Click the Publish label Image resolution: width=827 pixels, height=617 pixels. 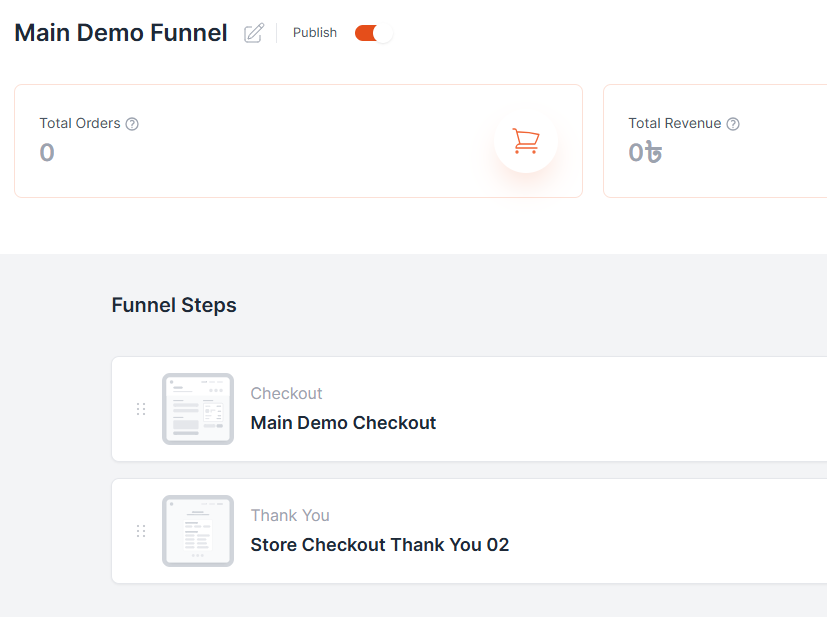tap(315, 33)
